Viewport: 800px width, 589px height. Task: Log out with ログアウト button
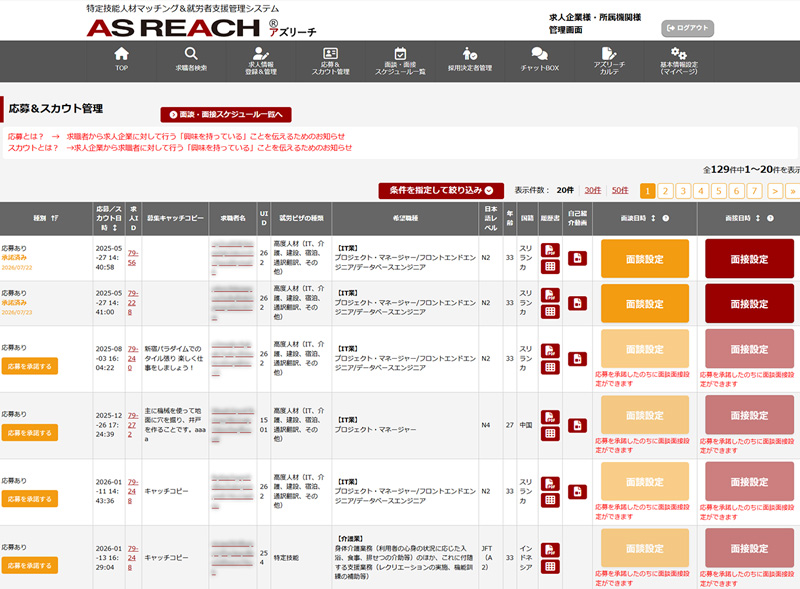[x=687, y=28]
